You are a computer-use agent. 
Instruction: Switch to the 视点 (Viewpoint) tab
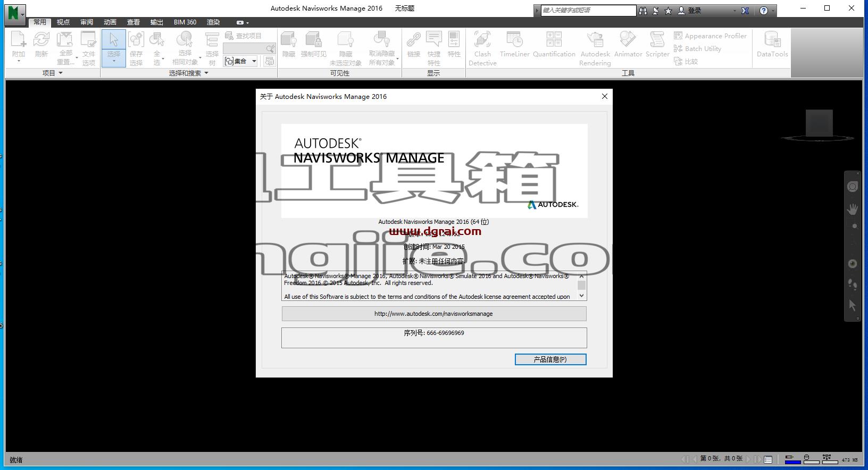coord(63,22)
